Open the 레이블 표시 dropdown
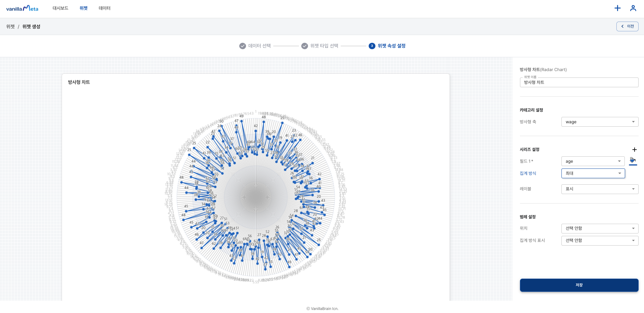 600,189
